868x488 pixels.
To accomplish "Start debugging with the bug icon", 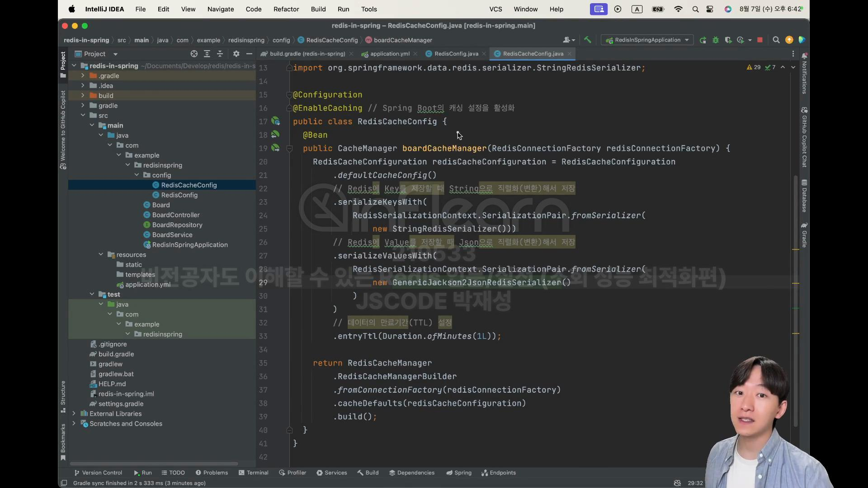I will click(x=716, y=40).
